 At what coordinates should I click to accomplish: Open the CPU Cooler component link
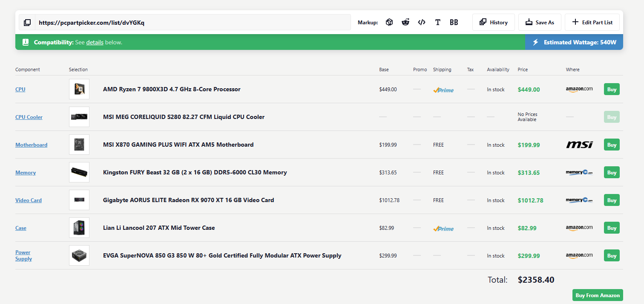coord(29,117)
